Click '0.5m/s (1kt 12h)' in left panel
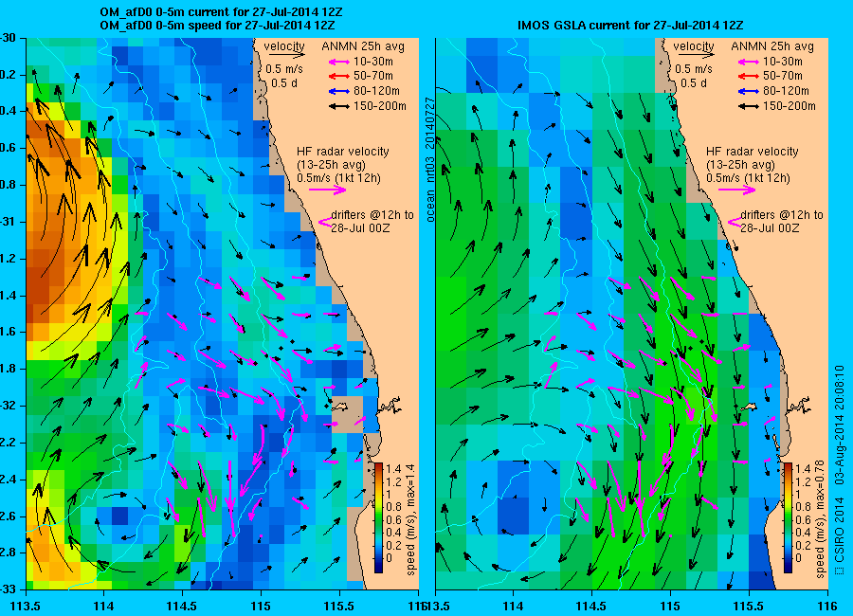Viewport: 853px width, 616px height. [x=339, y=178]
